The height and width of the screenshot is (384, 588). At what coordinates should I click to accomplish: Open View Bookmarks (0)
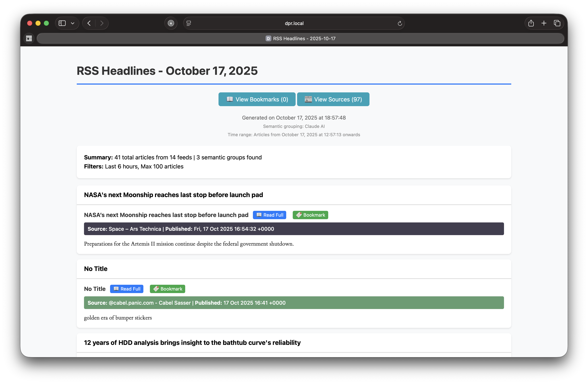[x=257, y=99]
